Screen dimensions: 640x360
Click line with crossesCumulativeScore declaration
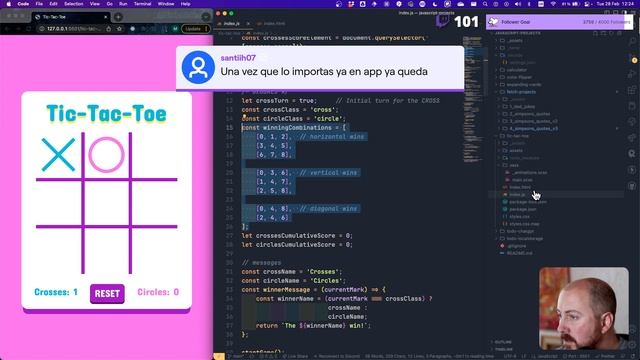pos(297,236)
